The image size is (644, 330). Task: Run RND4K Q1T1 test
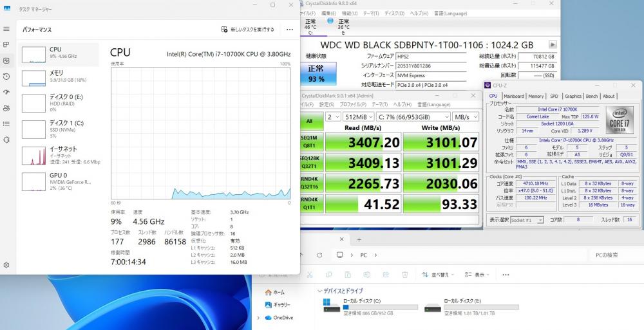pyautogui.click(x=312, y=203)
